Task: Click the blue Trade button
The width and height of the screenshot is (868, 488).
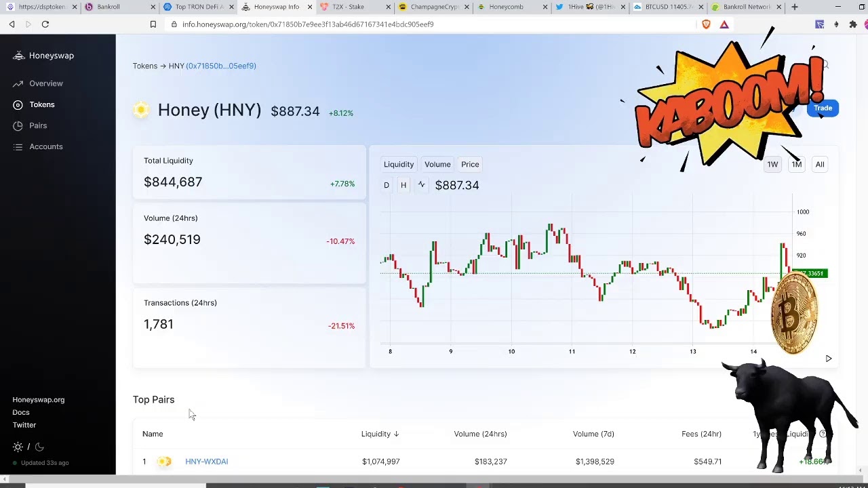Action: (x=823, y=108)
